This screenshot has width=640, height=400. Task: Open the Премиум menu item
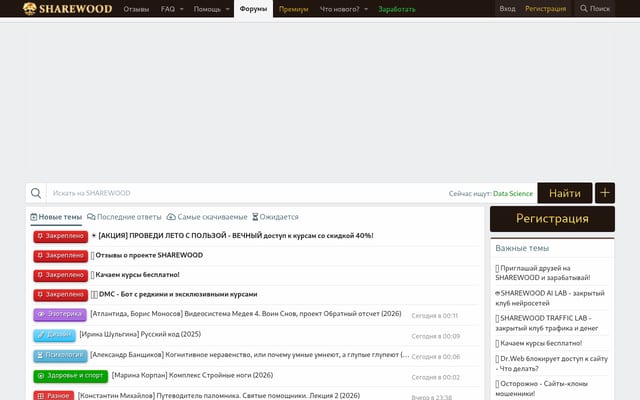(293, 9)
